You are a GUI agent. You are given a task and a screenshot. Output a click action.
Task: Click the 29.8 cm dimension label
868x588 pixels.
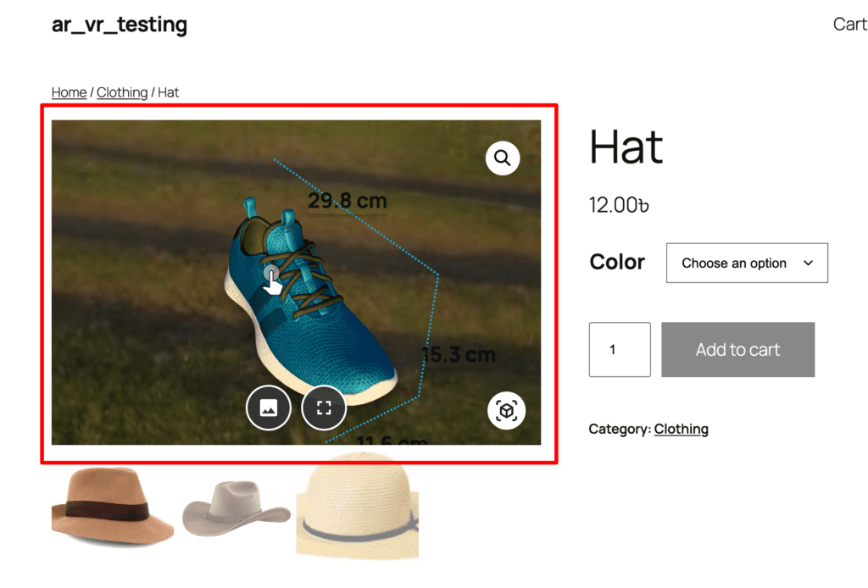(347, 201)
